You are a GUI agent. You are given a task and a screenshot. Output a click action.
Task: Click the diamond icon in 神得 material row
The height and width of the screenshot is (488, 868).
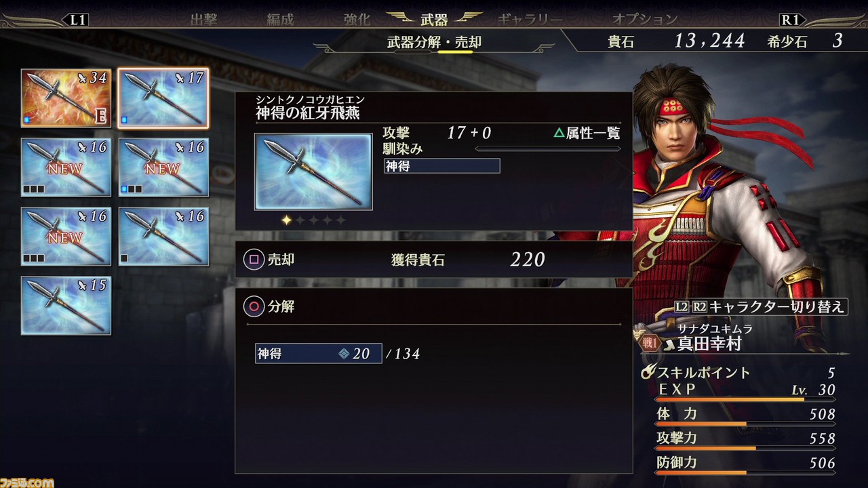click(x=344, y=354)
